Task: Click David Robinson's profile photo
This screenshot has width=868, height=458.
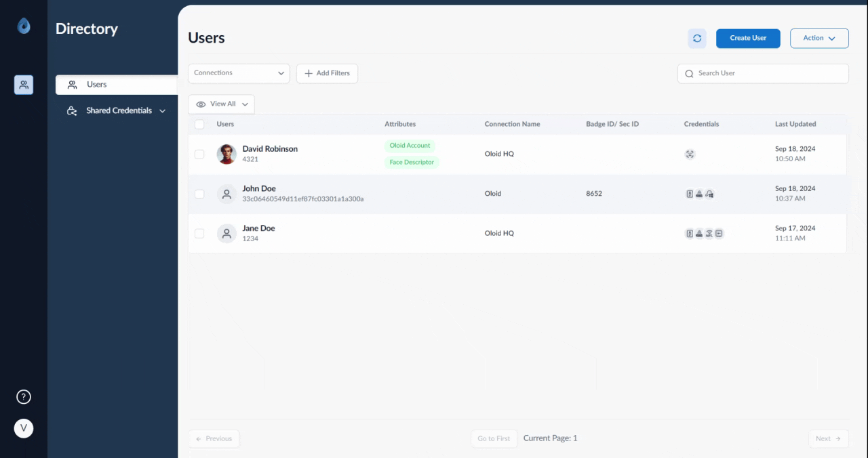Action: 226,154
